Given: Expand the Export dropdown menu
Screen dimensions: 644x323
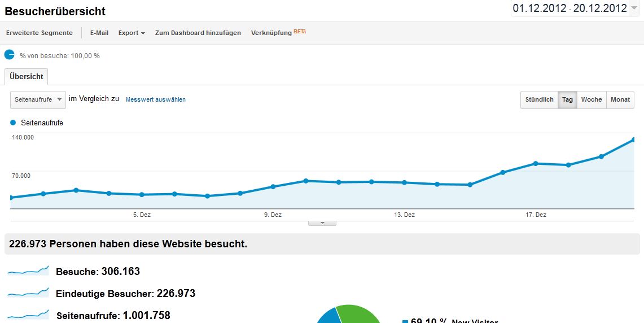Looking at the screenshot, I should click(132, 33).
